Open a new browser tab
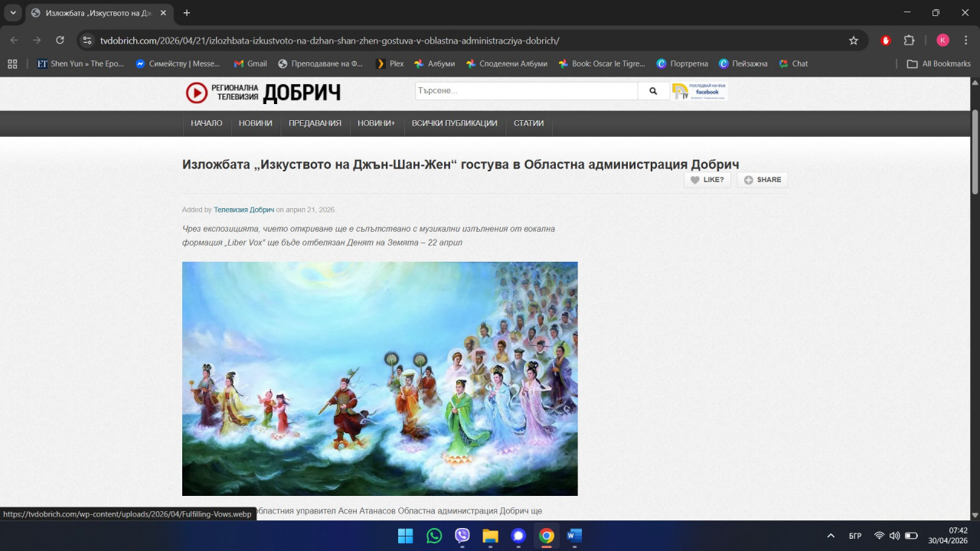This screenshot has width=980, height=551. pyautogui.click(x=187, y=13)
